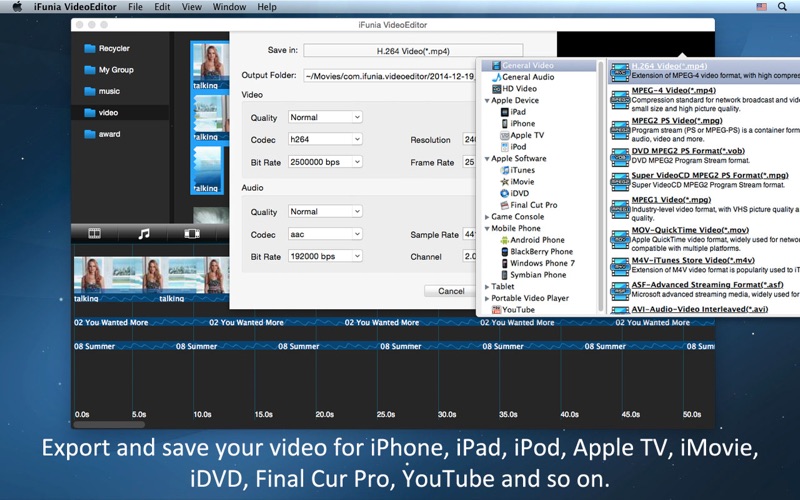Screen dimensions: 800x500
Task: Select General Audio category
Action: tap(523, 77)
